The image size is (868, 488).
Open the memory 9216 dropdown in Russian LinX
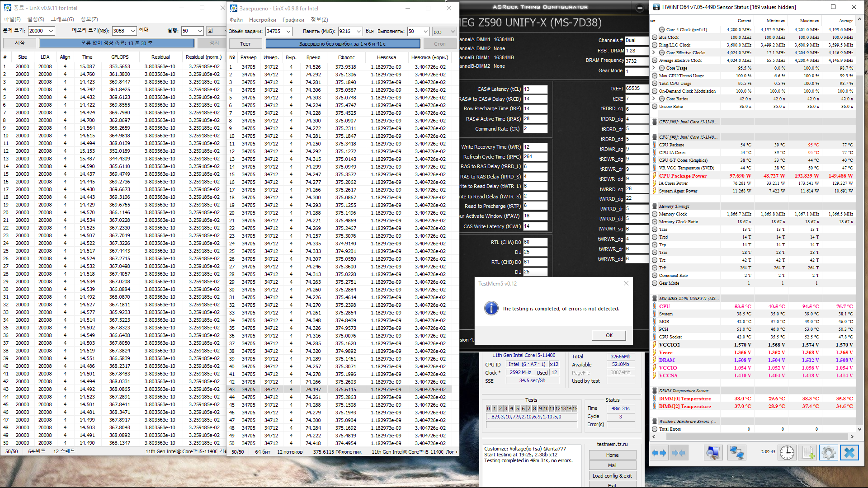[x=359, y=31]
